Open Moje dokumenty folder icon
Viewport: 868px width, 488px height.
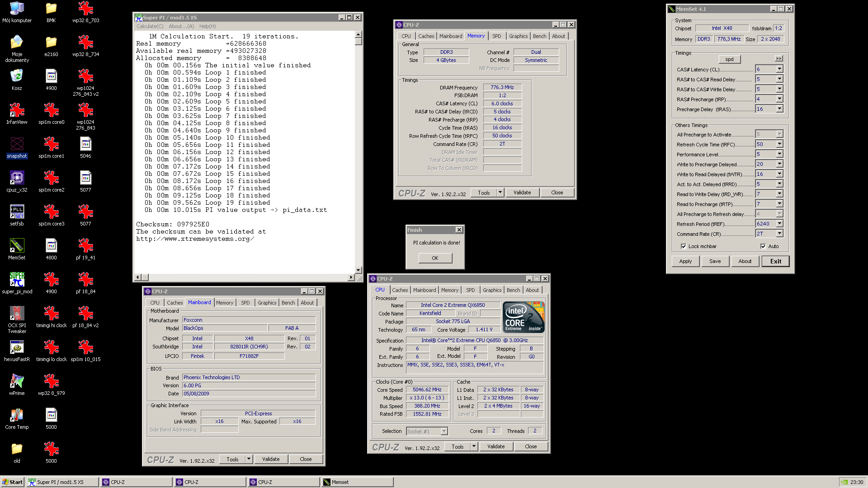pyautogui.click(x=17, y=48)
